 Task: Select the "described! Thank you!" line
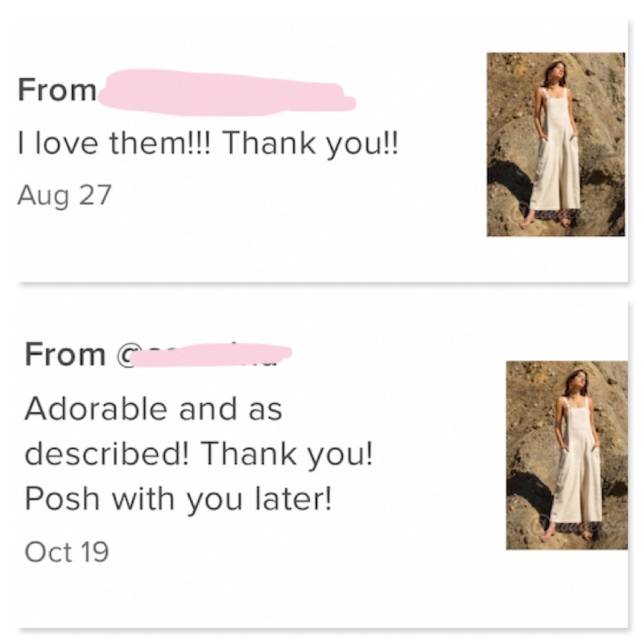[x=198, y=455]
